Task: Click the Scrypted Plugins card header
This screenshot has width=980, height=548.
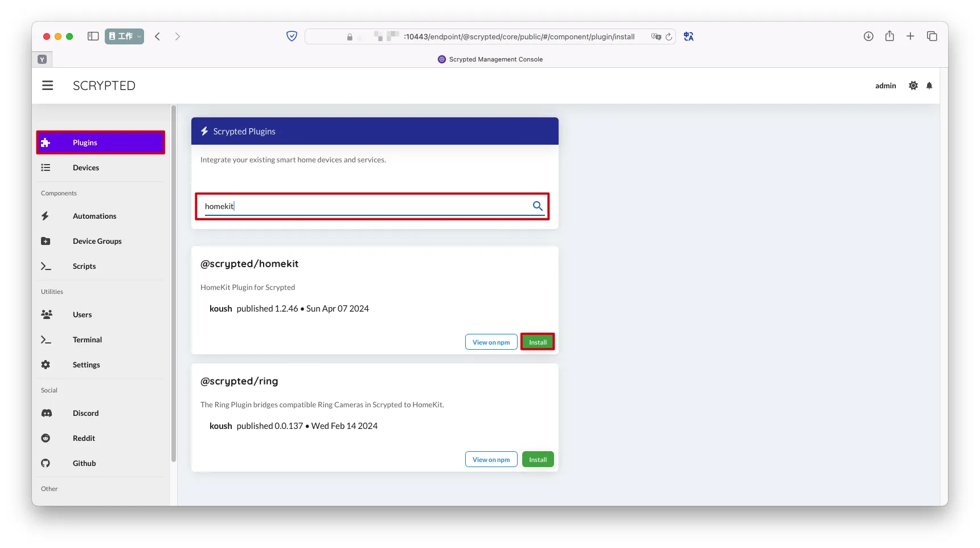Action: pyautogui.click(x=375, y=131)
